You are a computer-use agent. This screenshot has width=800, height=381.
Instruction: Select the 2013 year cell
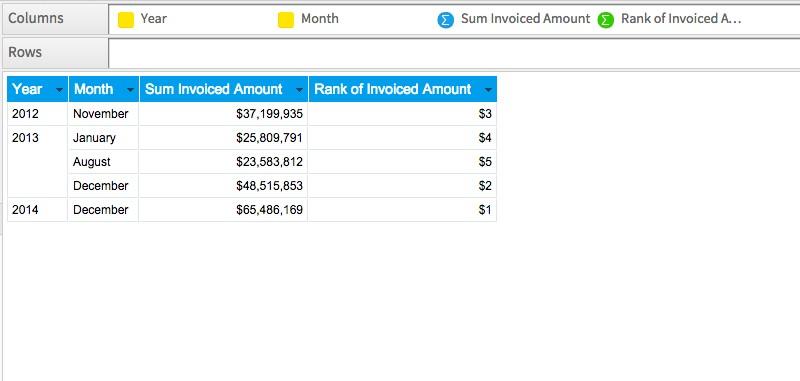(38, 162)
